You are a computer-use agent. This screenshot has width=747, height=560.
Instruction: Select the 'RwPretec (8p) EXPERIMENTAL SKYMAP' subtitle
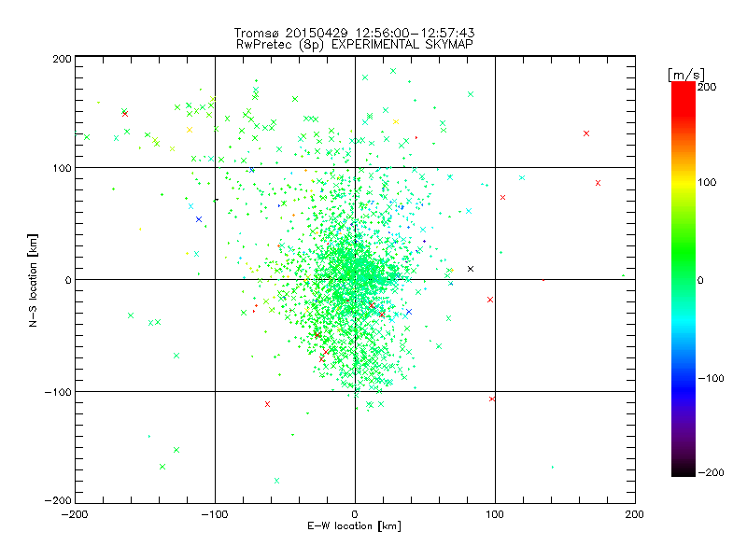coord(355,44)
